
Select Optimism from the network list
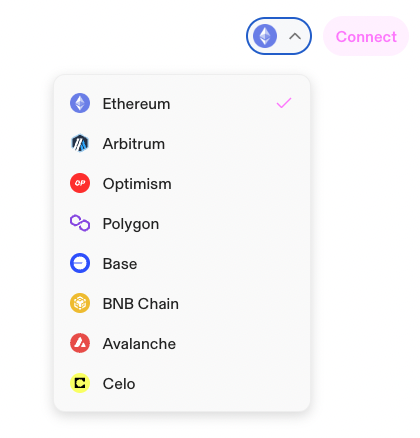click(x=182, y=183)
